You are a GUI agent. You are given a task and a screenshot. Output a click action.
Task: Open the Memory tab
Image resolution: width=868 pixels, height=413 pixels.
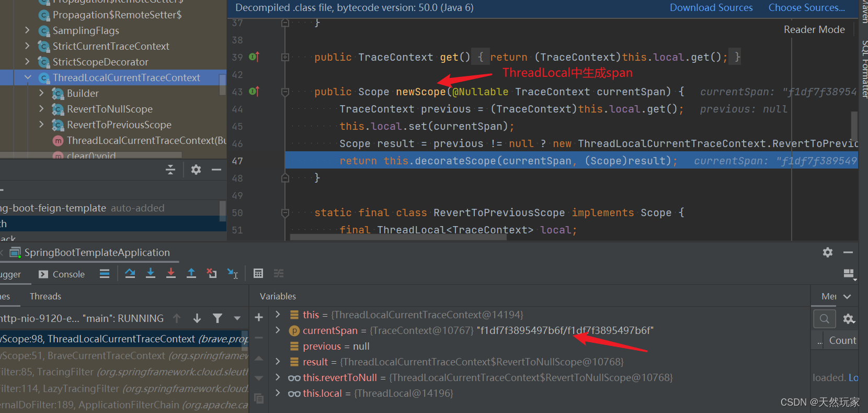pos(829,296)
